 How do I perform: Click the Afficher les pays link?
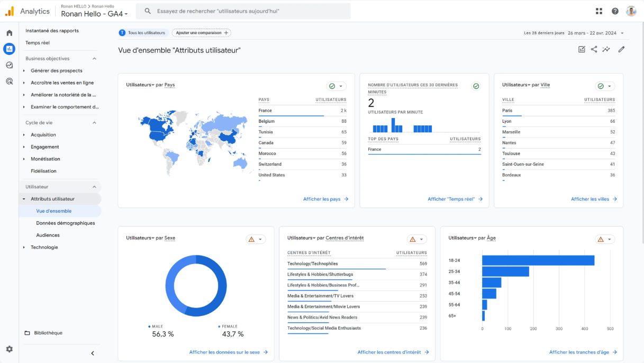(x=325, y=199)
